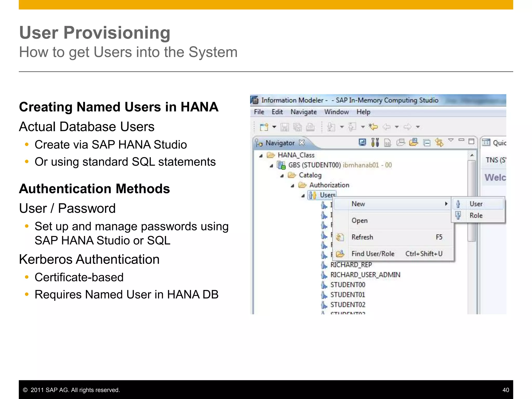Viewport: 532px width, 399px height.
Task: Select Find User/Role in the context menu
Action: click(373, 254)
